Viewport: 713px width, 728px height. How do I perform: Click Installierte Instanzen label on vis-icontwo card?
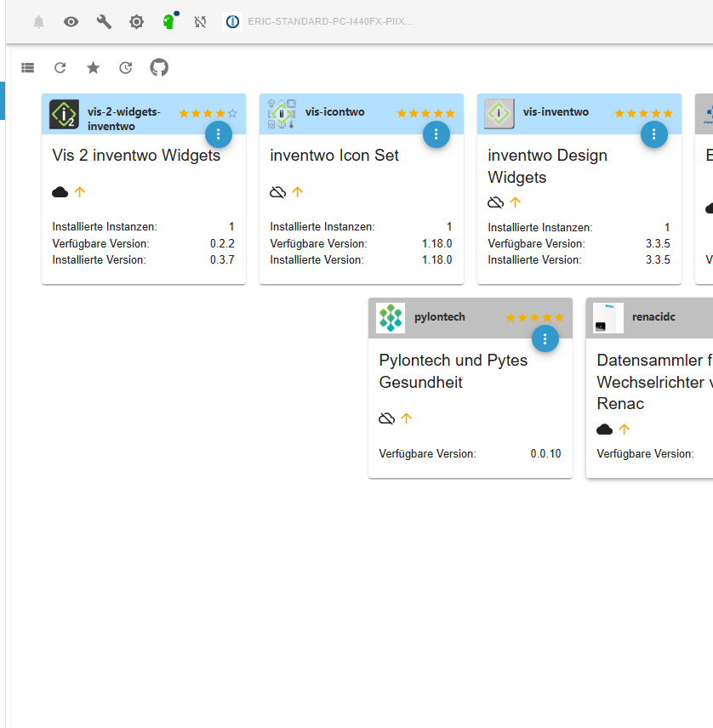[322, 226]
